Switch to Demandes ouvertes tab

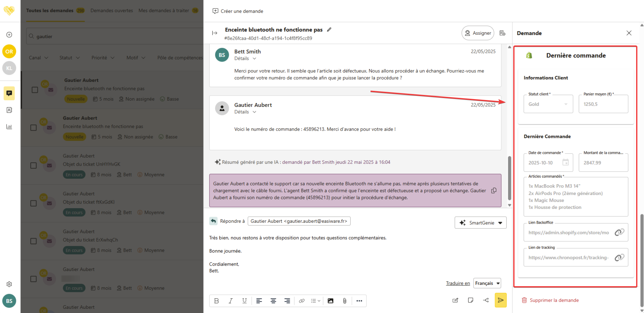click(x=112, y=10)
